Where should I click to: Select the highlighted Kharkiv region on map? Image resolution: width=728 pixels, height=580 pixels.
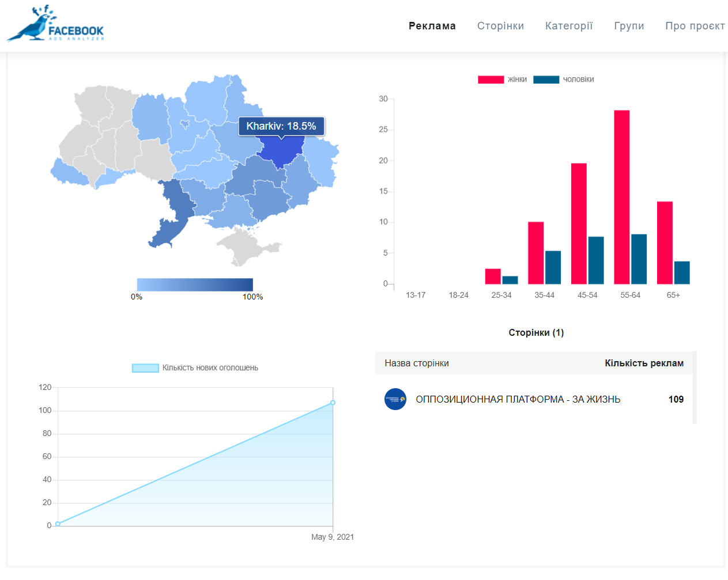pos(280,151)
